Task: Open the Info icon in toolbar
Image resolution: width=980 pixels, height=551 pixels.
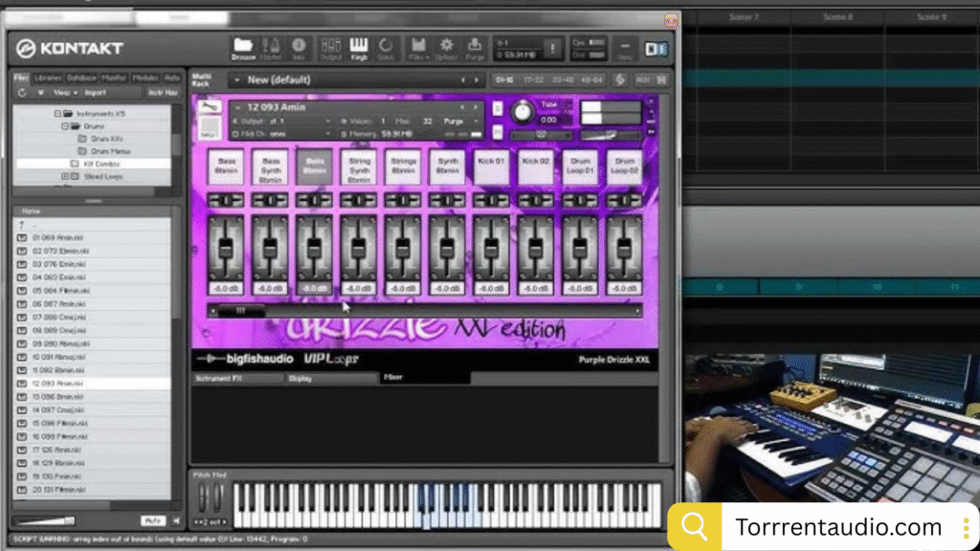Action: (x=299, y=48)
